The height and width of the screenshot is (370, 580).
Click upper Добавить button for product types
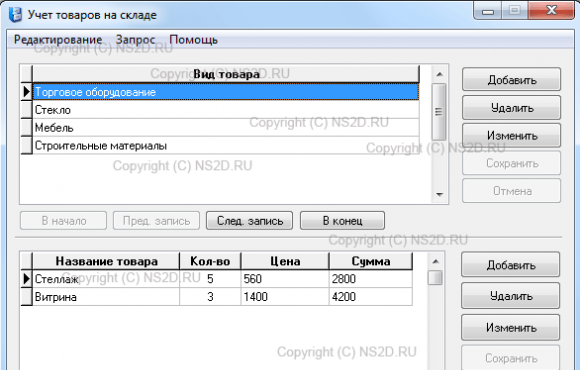[512, 80]
